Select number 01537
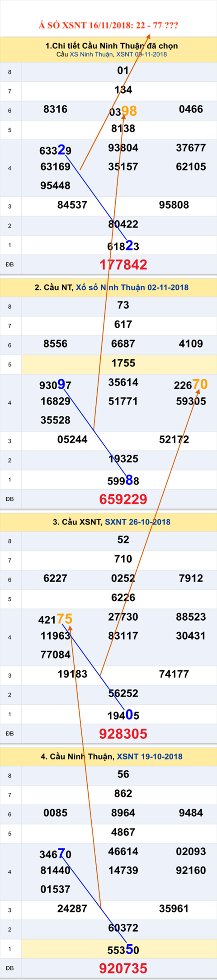This screenshot has width=217, height=980. click(55, 890)
